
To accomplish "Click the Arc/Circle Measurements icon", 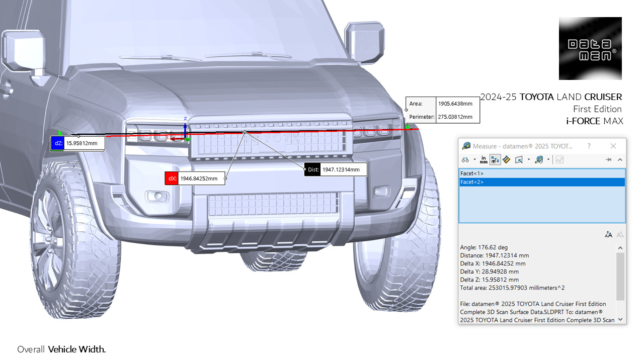I will click(465, 159).
